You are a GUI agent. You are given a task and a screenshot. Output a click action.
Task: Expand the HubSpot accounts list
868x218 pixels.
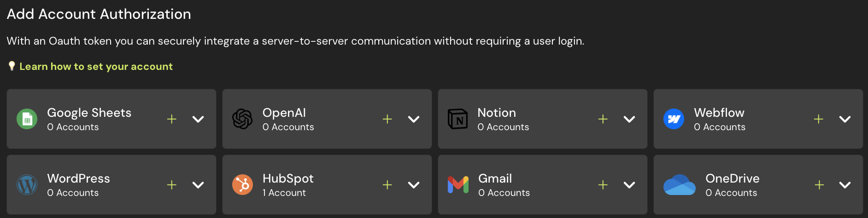414,185
